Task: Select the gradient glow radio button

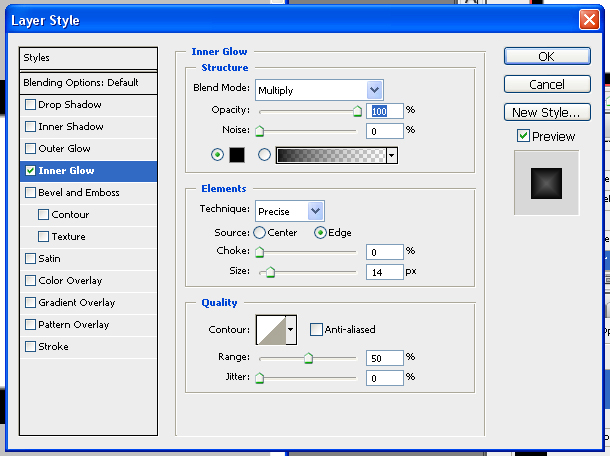Action: tap(264, 155)
